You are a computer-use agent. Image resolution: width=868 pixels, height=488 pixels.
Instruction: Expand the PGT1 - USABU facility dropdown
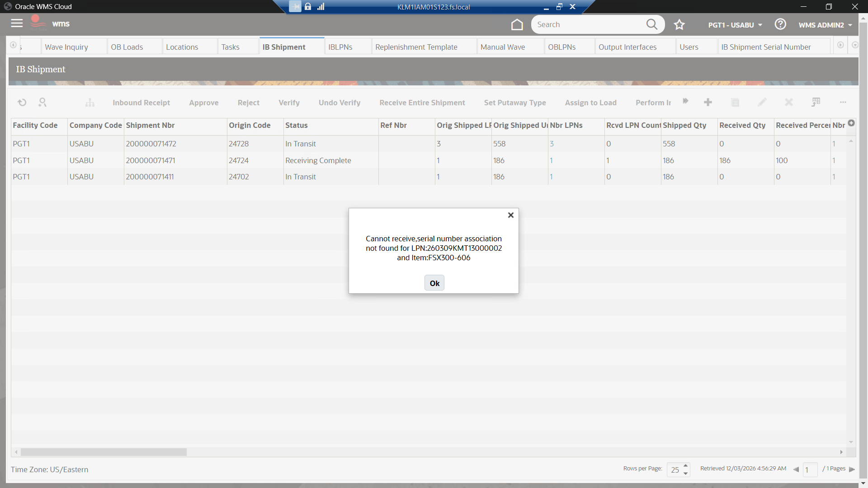(735, 25)
